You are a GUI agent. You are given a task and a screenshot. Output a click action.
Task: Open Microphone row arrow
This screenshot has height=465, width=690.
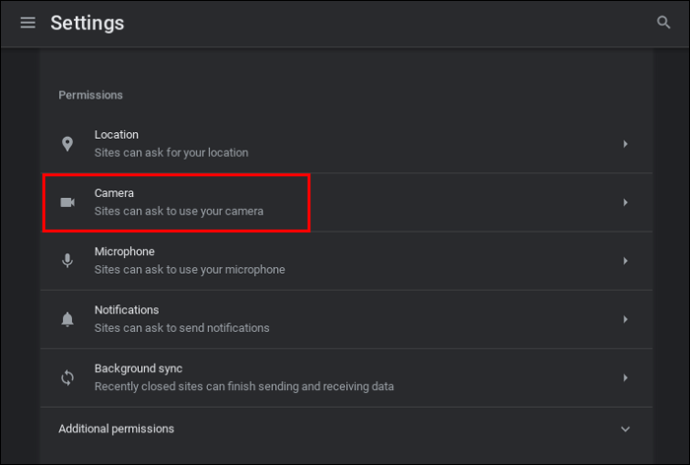pos(625,261)
